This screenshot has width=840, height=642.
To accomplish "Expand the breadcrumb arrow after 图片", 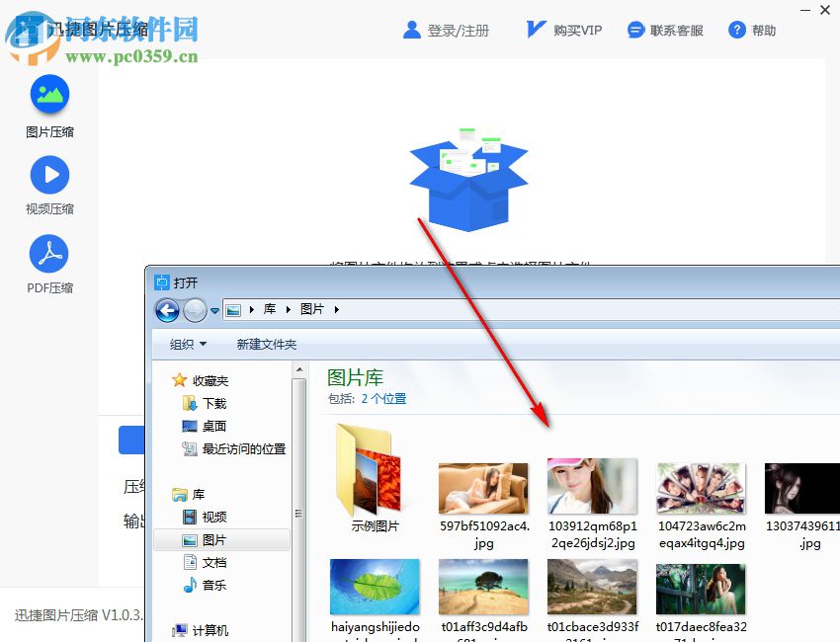I will tap(335, 309).
